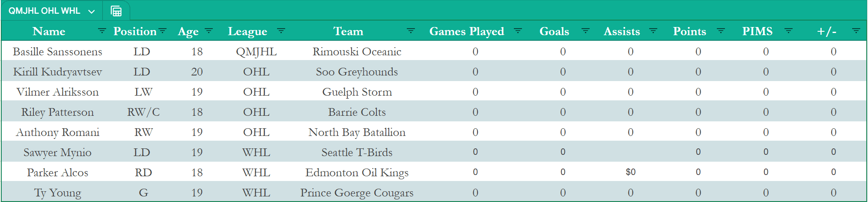Image resolution: width=868 pixels, height=202 pixels.
Task: Open the Position column filter
Action: pos(162,31)
